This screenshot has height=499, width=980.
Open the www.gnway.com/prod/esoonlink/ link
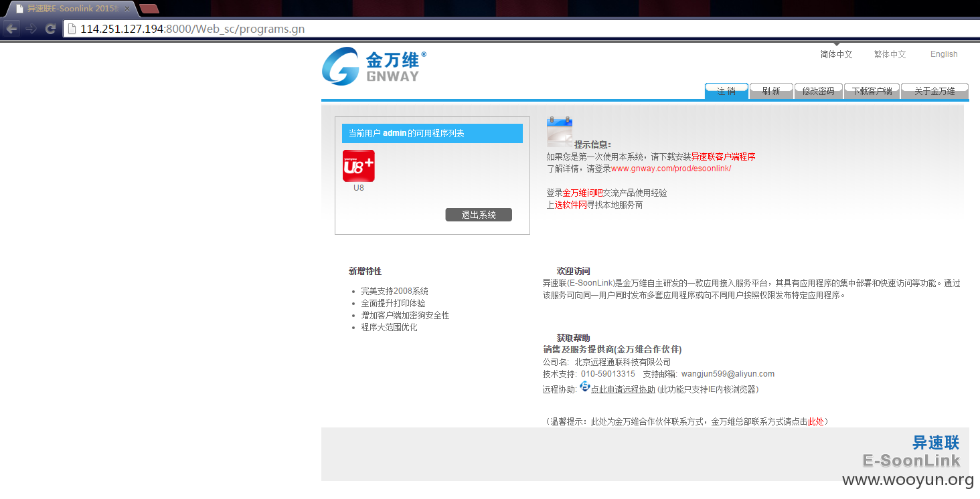click(671, 169)
